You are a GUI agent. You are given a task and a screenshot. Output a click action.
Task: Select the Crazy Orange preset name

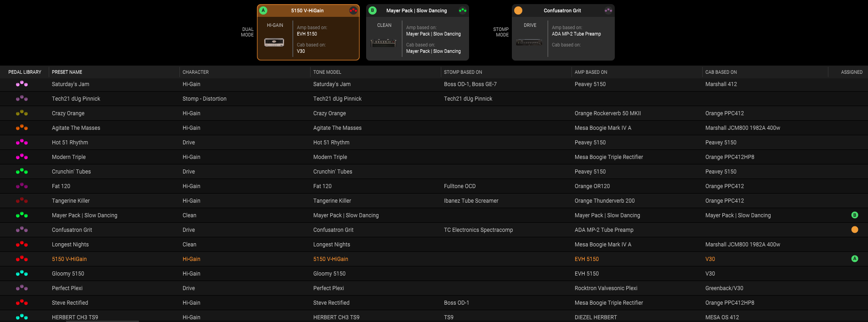click(x=68, y=113)
